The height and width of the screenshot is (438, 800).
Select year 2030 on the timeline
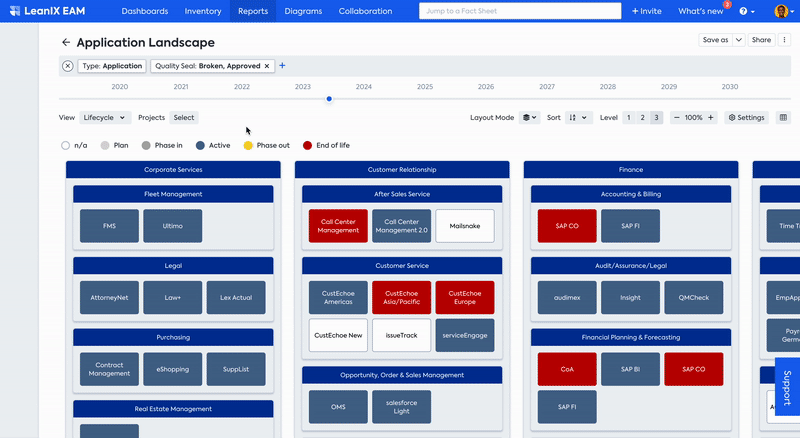(x=730, y=87)
